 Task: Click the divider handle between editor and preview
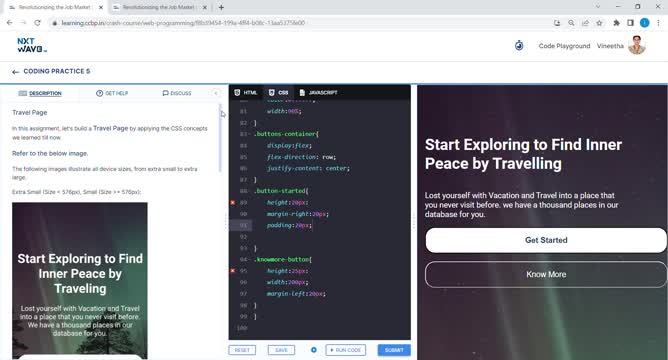click(x=413, y=221)
